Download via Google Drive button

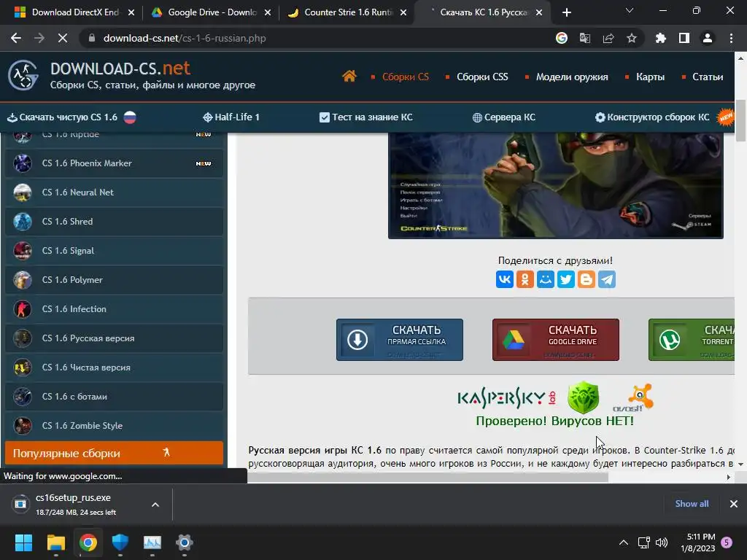pyautogui.click(x=555, y=340)
